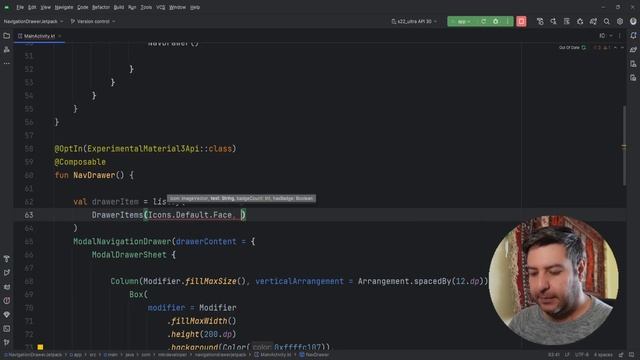Image resolution: width=640 pixels, height=360 pixels.
Task: Change UTF-8 file encoding in status bar
Action: pyautogui.click(x=581, y=355)
